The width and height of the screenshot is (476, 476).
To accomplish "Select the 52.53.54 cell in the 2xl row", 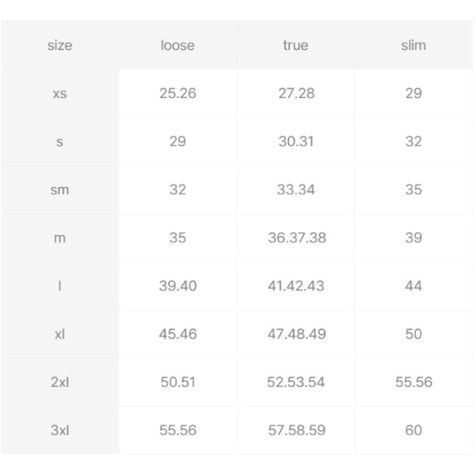I will (x=296, y=382).
